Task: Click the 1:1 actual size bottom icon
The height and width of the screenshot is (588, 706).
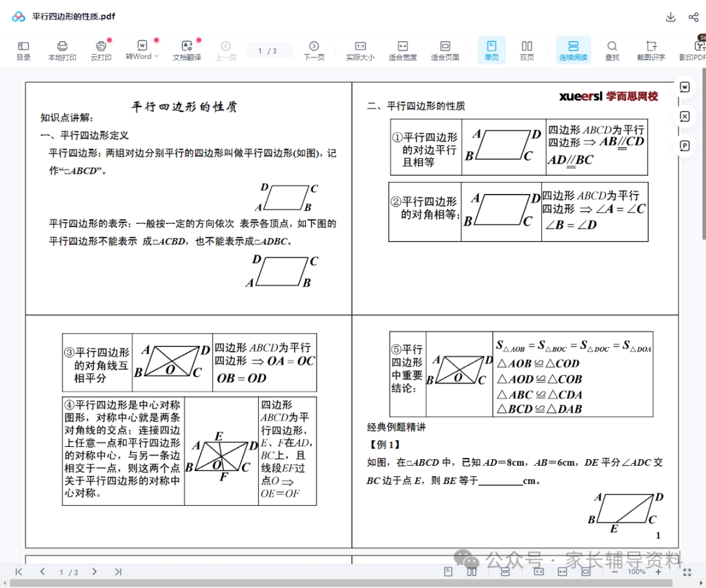Action: point(539,572)
